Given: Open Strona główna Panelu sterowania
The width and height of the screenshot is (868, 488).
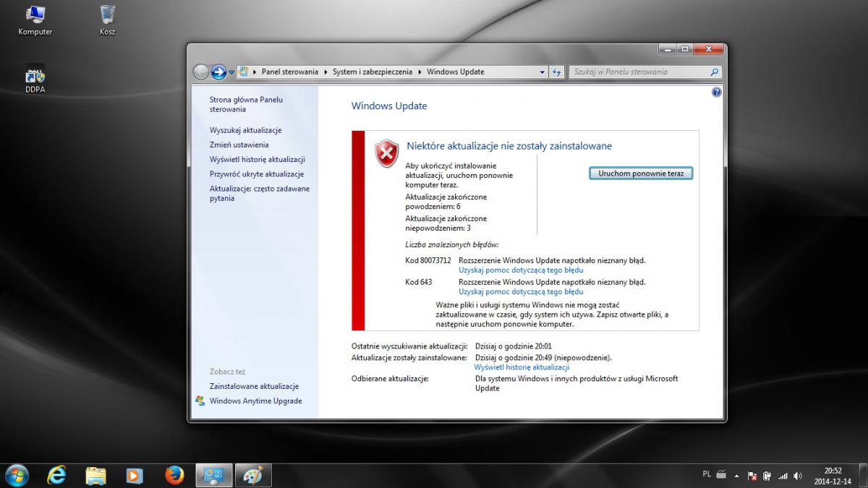Looking at the screenshot, I should (246, 104).
